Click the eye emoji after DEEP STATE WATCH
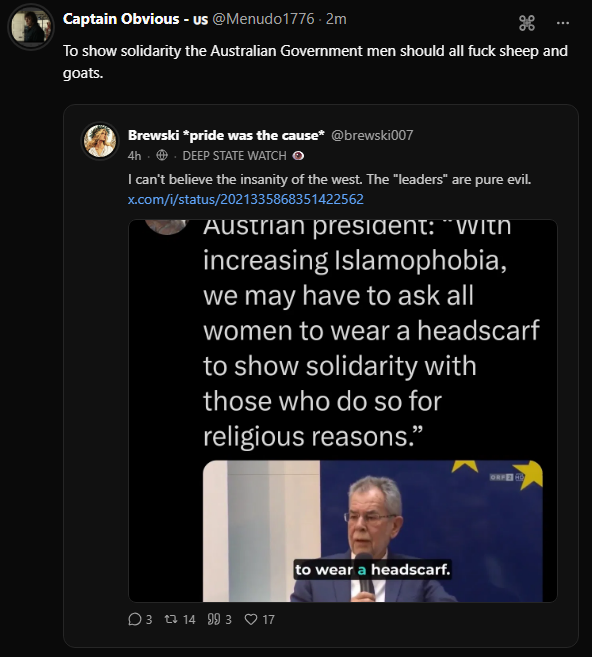Viewport: 592px width, 657px height. (298, 156)
